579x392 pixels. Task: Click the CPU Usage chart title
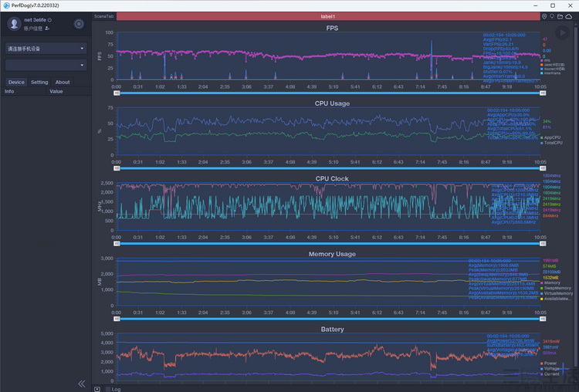coord(332,103)
